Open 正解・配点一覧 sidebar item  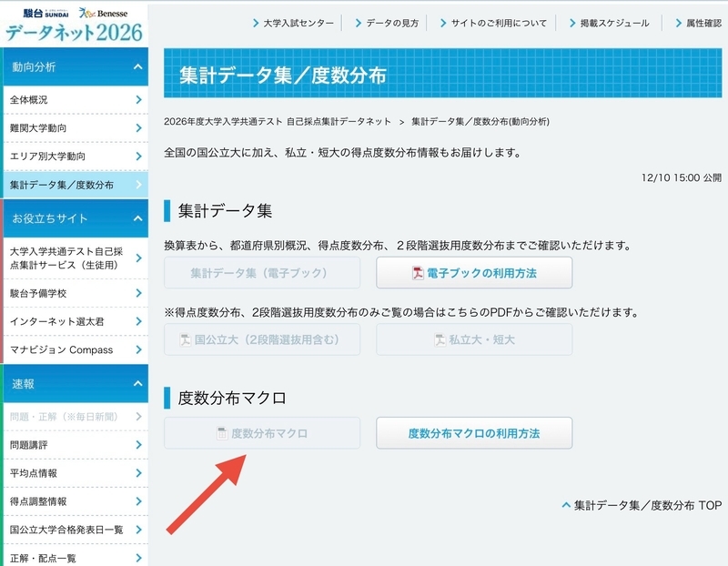[76, 556]
